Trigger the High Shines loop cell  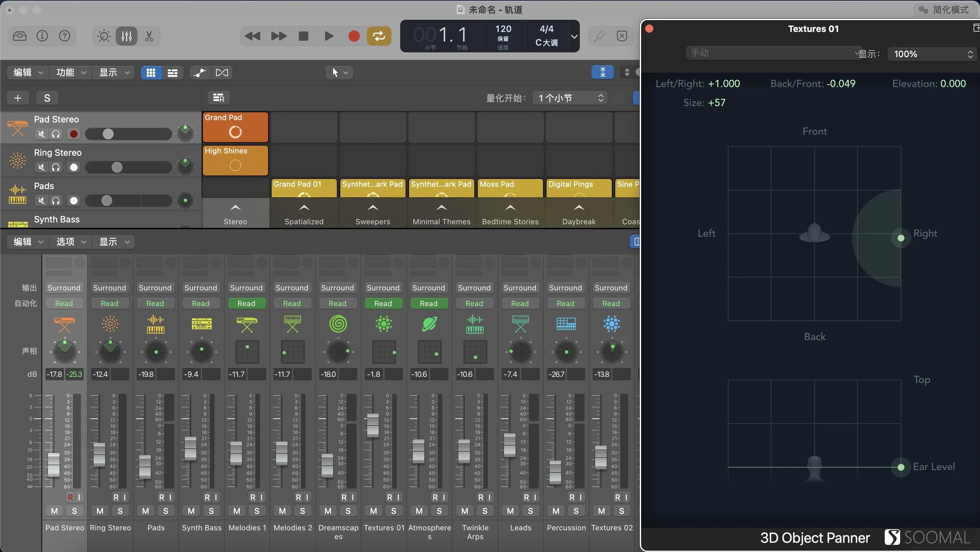(x=235, y=161)
